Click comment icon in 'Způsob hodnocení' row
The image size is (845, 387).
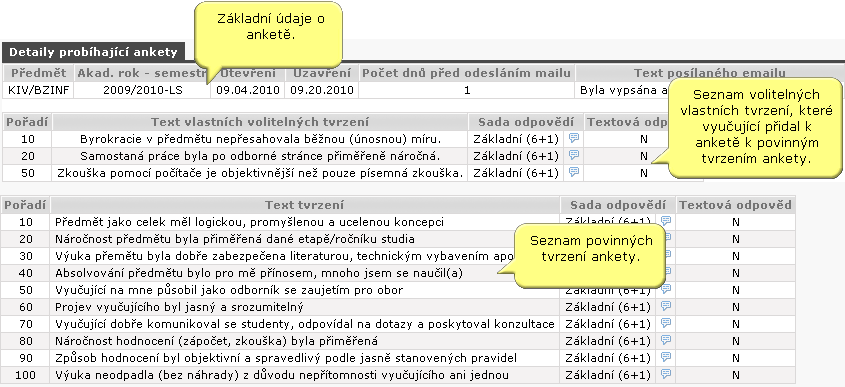666,357
